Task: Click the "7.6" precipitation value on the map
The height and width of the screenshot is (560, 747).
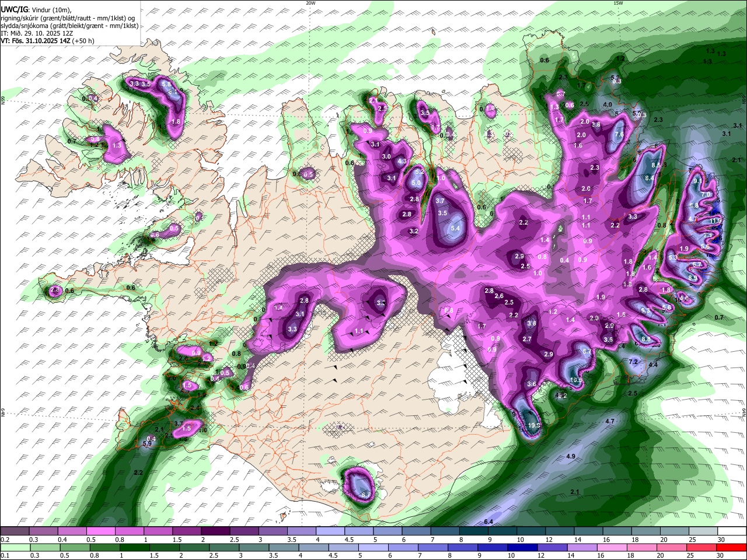Action: click(620, 134)
